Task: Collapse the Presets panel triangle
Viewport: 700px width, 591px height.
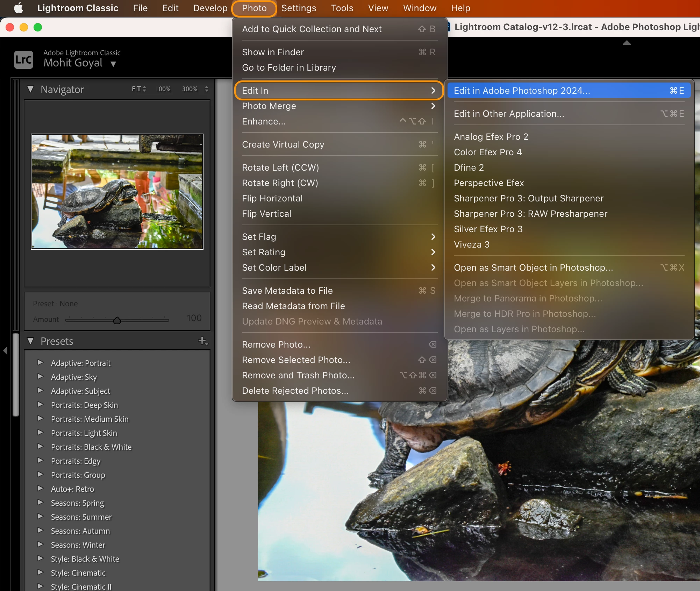Action: [x=31, y=341]
